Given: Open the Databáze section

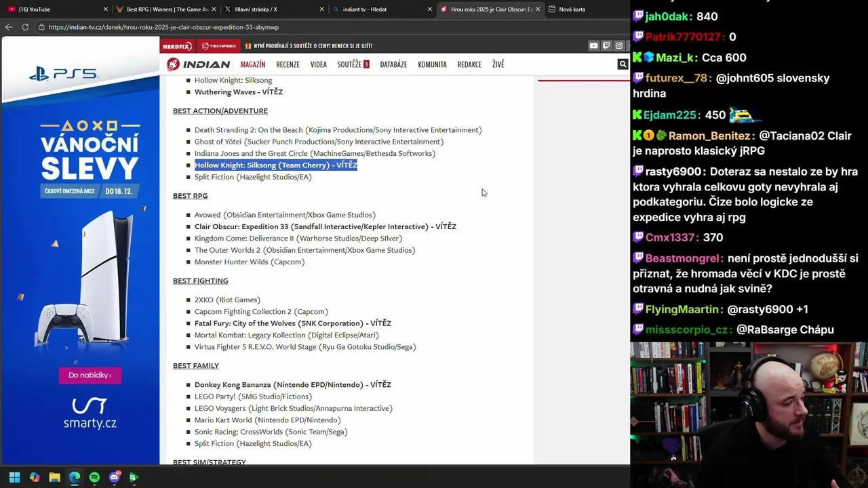Looking at the screenshot, I should click(393, 64).
